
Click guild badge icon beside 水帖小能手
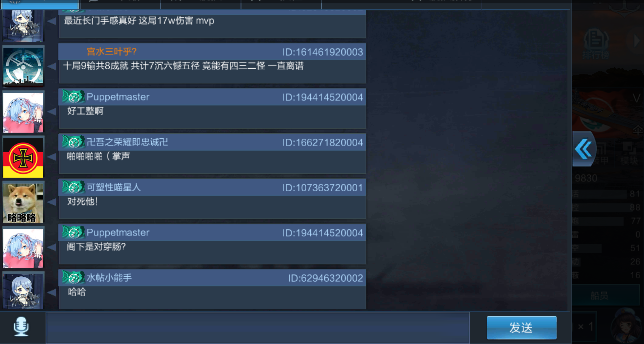73,278
